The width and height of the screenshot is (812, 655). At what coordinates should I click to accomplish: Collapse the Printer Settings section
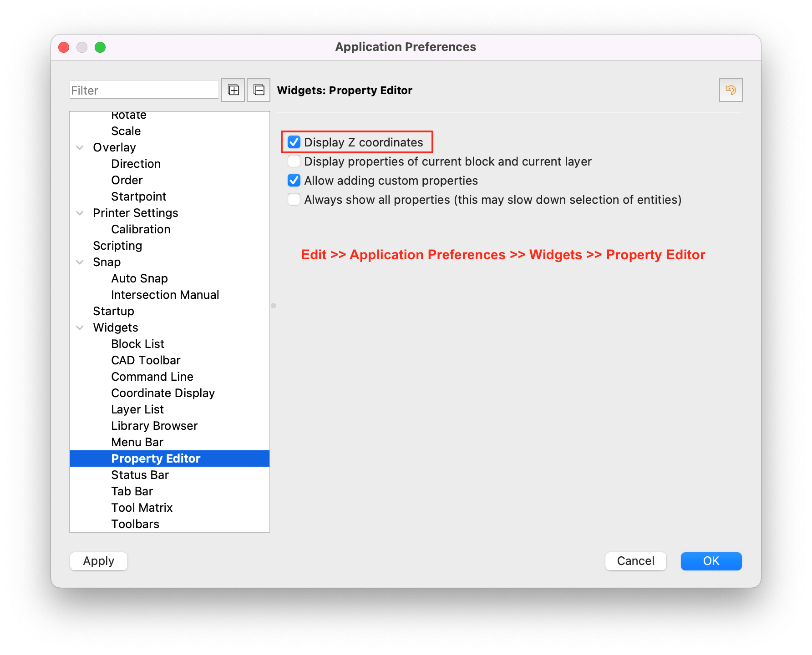click(x=80, y=213)
